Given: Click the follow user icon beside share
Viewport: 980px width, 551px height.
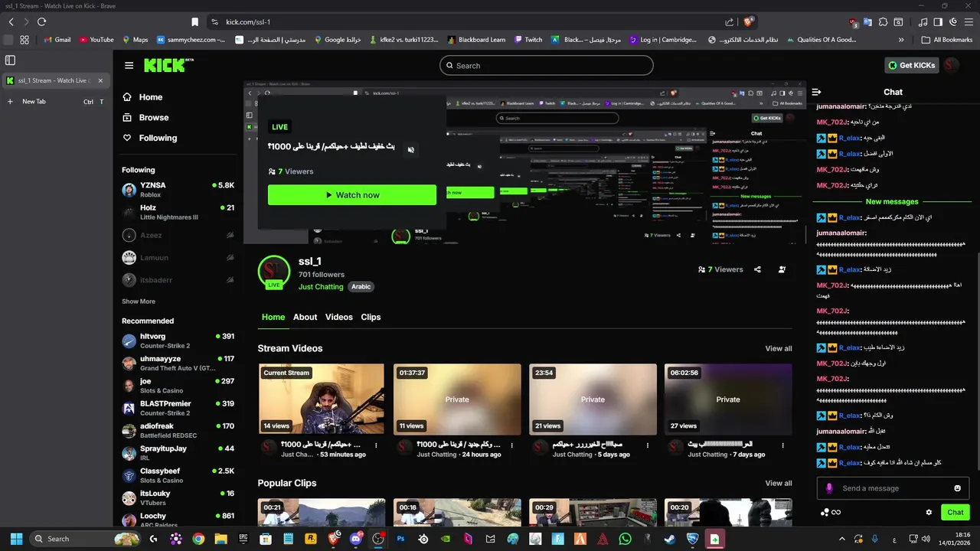Looking at the screenshot, I should point(782,269).
